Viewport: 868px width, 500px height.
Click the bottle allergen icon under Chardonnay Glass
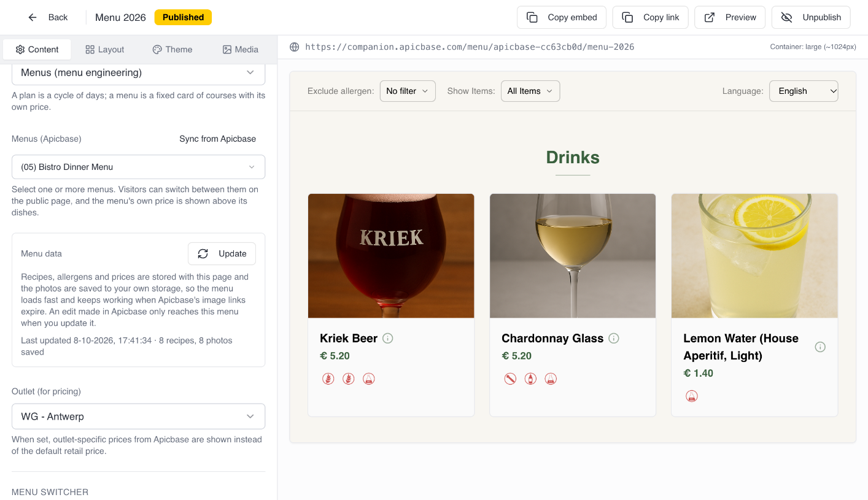(530, 379)
